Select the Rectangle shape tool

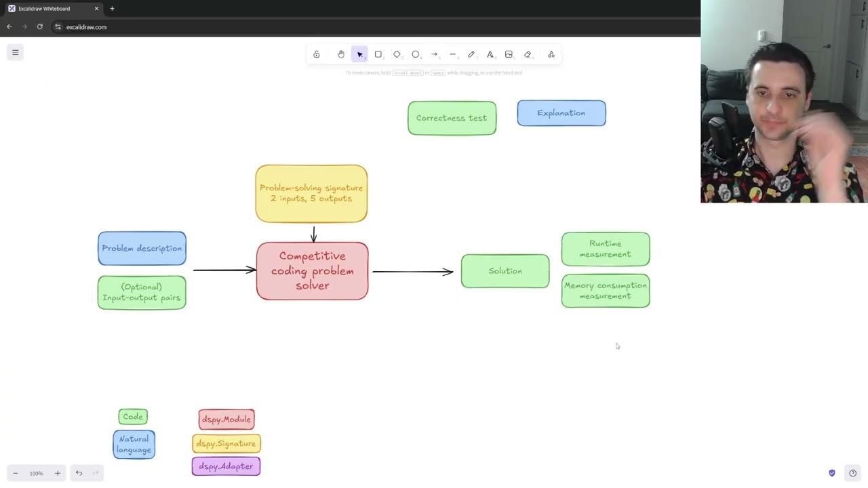(x=378, y=54)
